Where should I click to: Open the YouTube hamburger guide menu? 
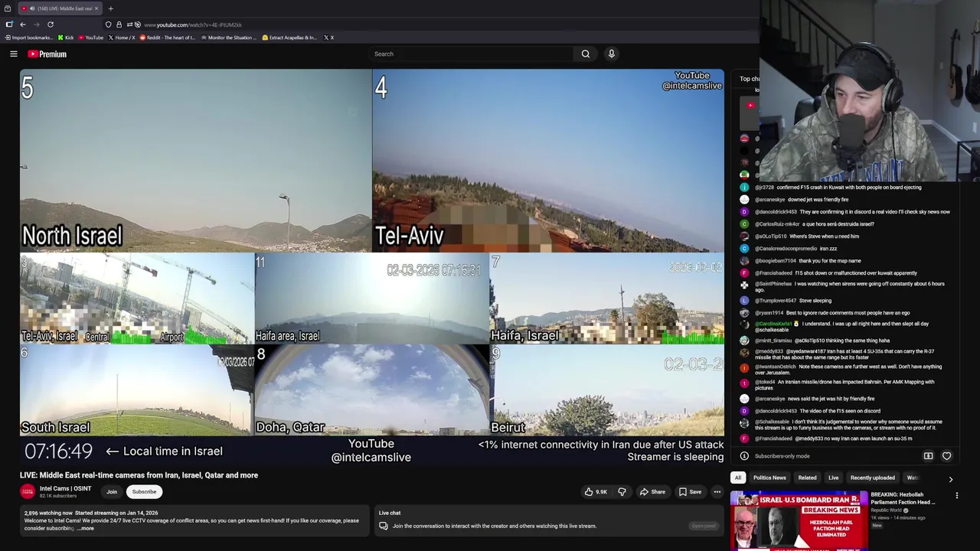(x=14, y=54)
